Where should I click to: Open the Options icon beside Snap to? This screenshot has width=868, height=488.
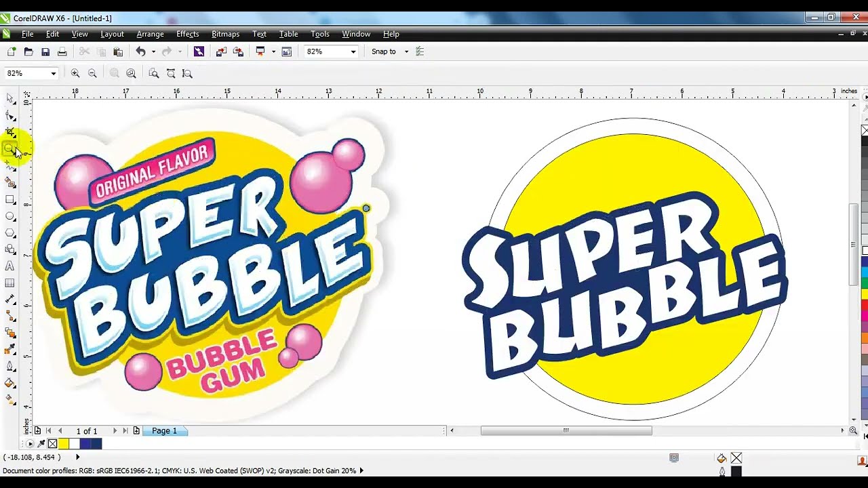(x=420, y=52)
